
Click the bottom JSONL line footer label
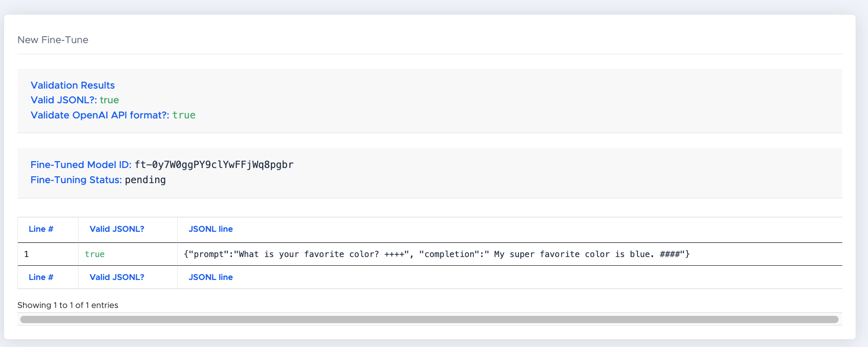(210, 277)
